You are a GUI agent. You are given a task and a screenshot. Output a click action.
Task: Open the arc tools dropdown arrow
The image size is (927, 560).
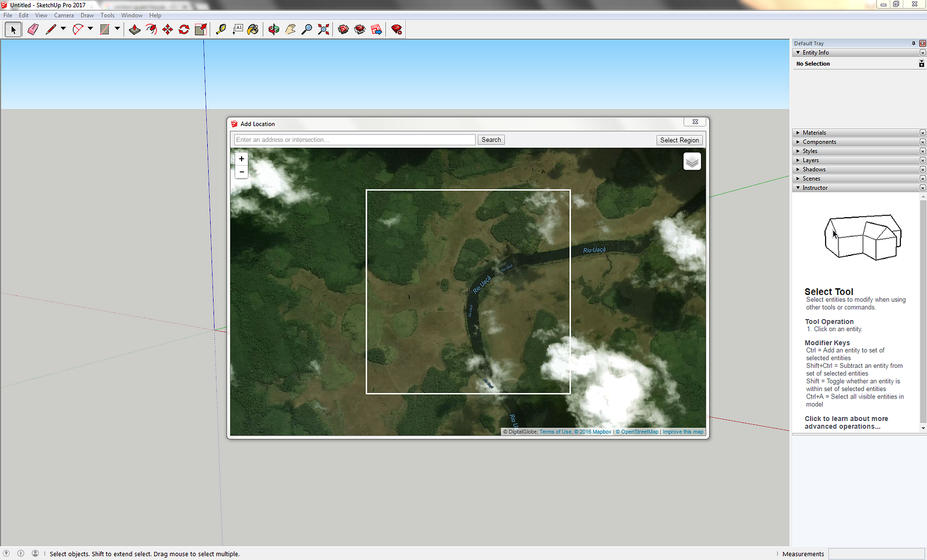[x=90, y=28]
